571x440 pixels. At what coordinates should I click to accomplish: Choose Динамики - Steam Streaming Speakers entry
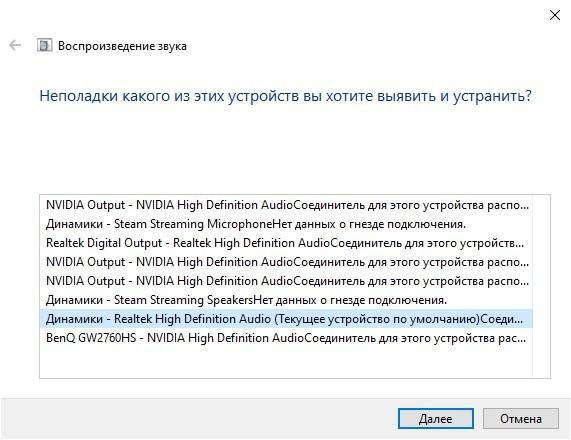286,300
